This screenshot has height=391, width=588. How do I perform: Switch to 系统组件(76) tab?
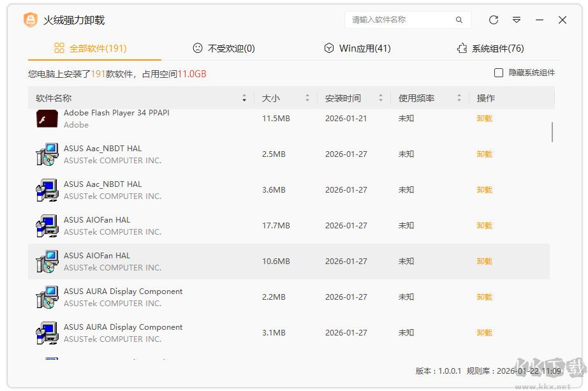point(490,48)
